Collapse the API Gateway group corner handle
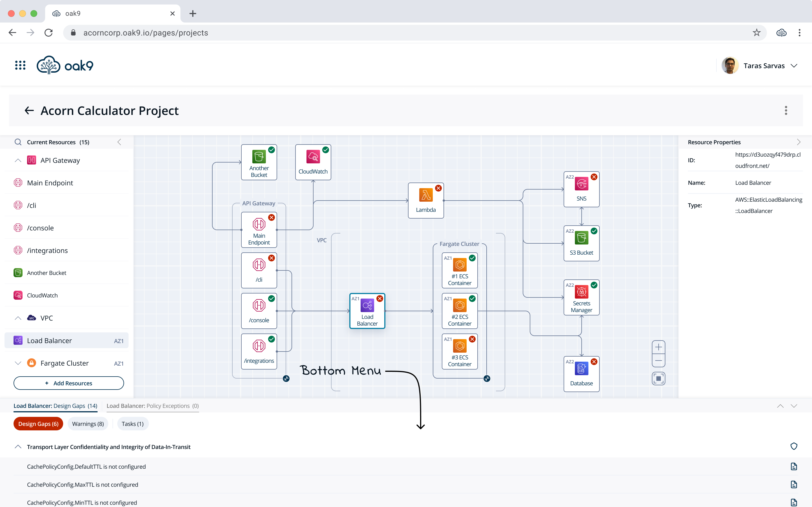The width and height of the screenshot is (812, 507). (286, 379)
